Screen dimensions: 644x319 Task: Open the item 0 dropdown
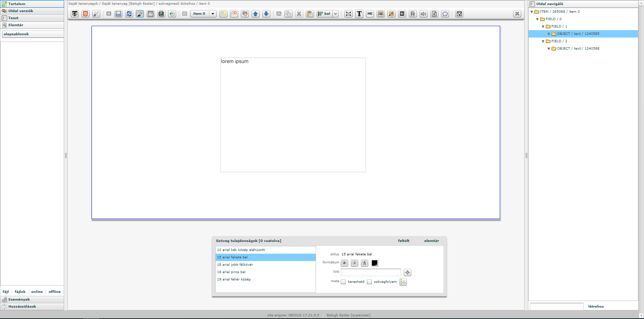213,14
